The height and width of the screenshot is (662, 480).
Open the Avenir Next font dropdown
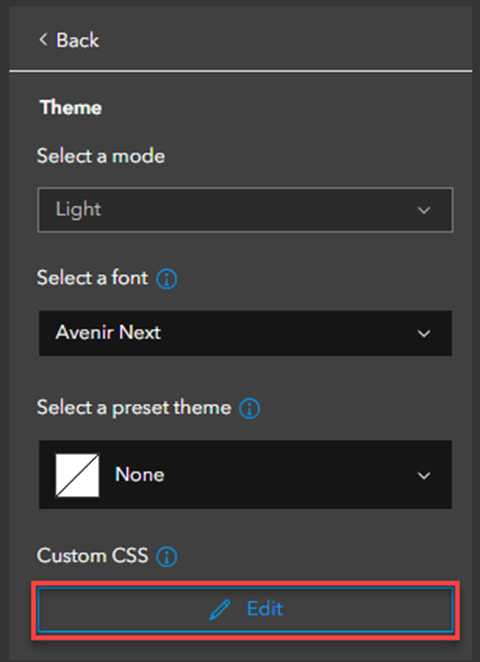coord(245,333)
